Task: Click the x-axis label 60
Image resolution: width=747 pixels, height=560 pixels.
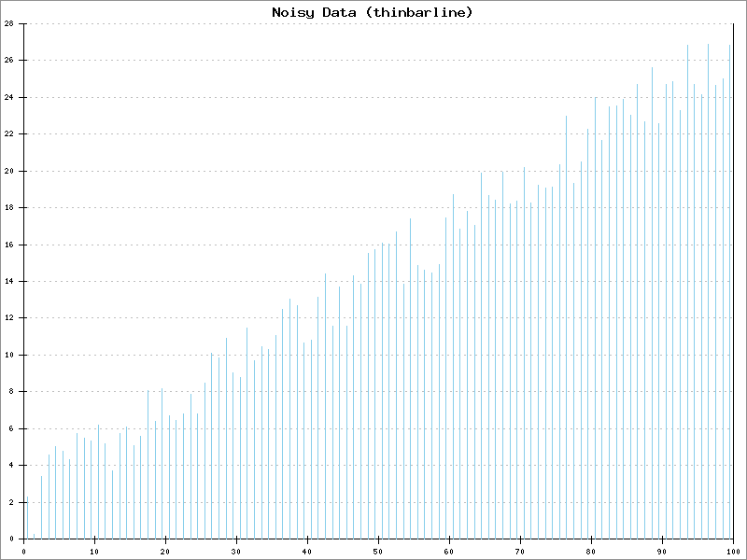Action: [x=449, y=552]
